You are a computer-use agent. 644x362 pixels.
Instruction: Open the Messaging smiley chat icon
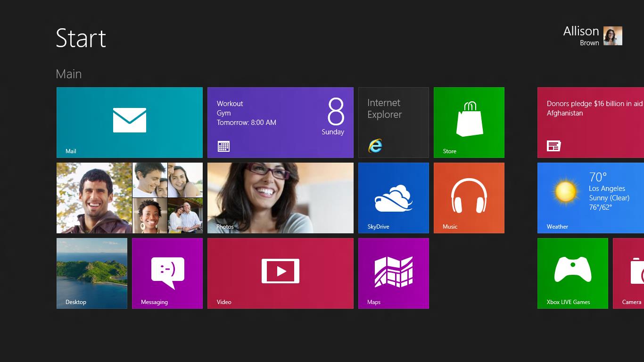(x=168, y=273)
